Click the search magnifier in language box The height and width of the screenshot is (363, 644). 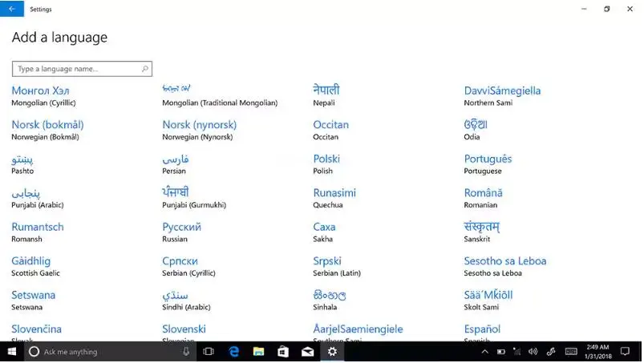pyautogui.click(x=145, y=69)
